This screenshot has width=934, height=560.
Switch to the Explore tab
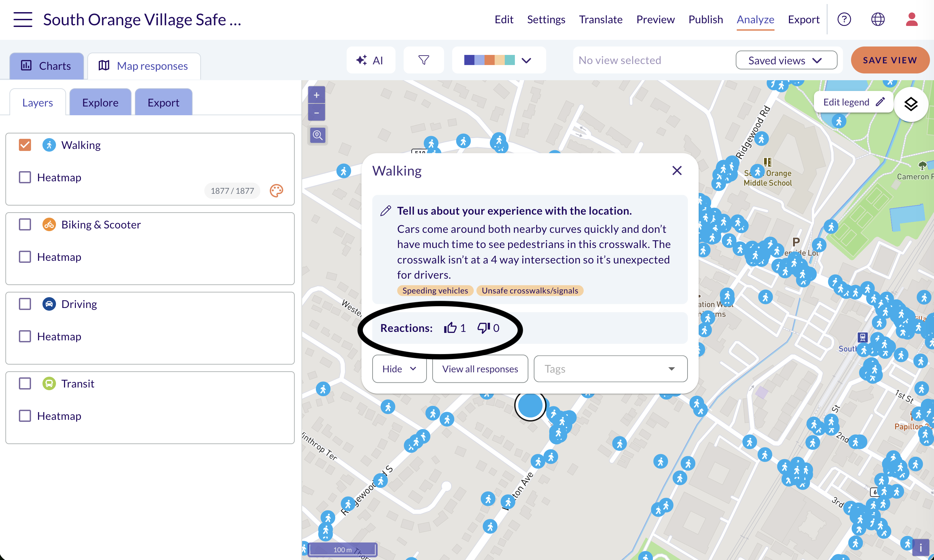point(100,102)
